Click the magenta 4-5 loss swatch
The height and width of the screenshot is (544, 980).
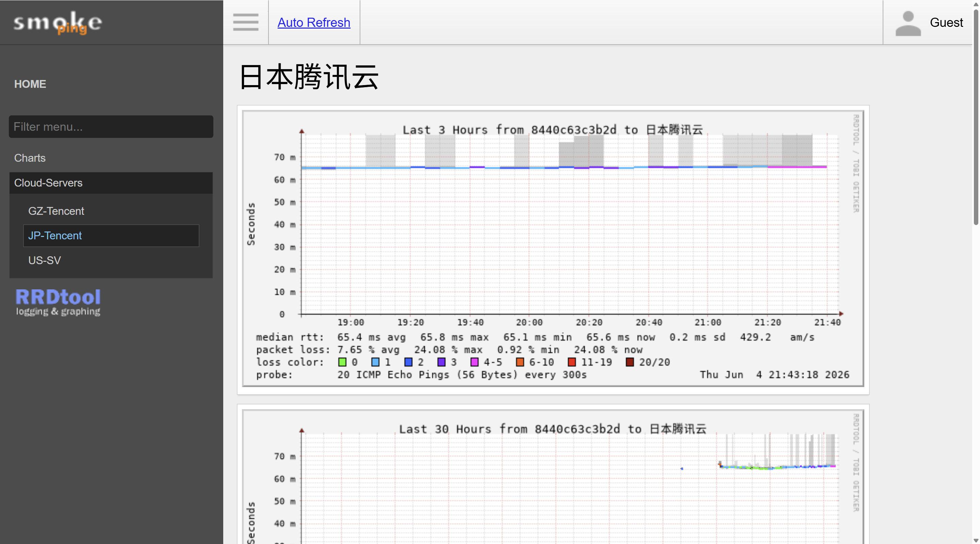point(474,362)
